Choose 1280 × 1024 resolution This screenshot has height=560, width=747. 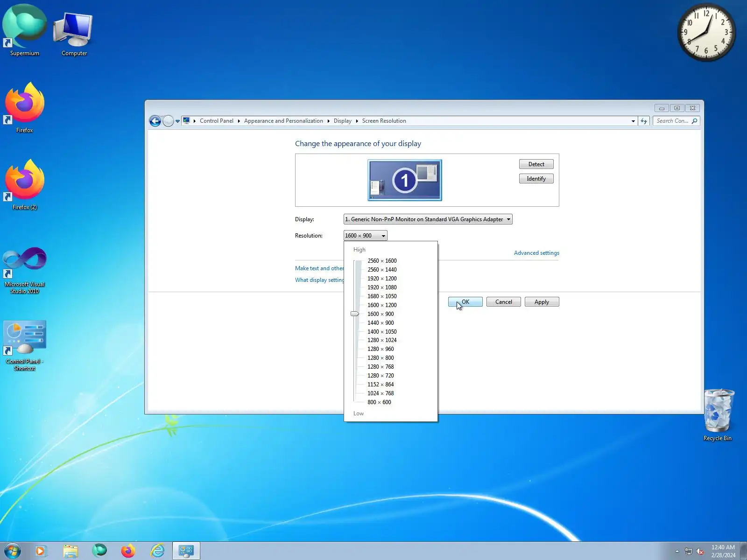pyautogui.click(x=382, y=340)
